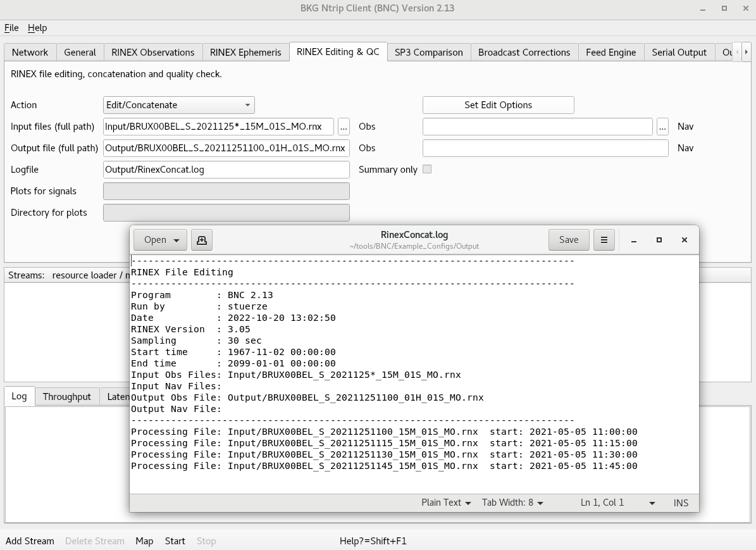756x550 pixels.
Task: Switch to the Throughput tab
Action: point(67,397)
